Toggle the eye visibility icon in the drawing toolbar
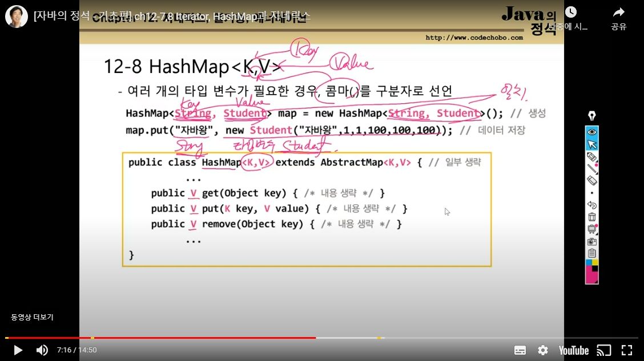Image resolution: width=644 pixels, height=361 pixels. coord(592,132)
